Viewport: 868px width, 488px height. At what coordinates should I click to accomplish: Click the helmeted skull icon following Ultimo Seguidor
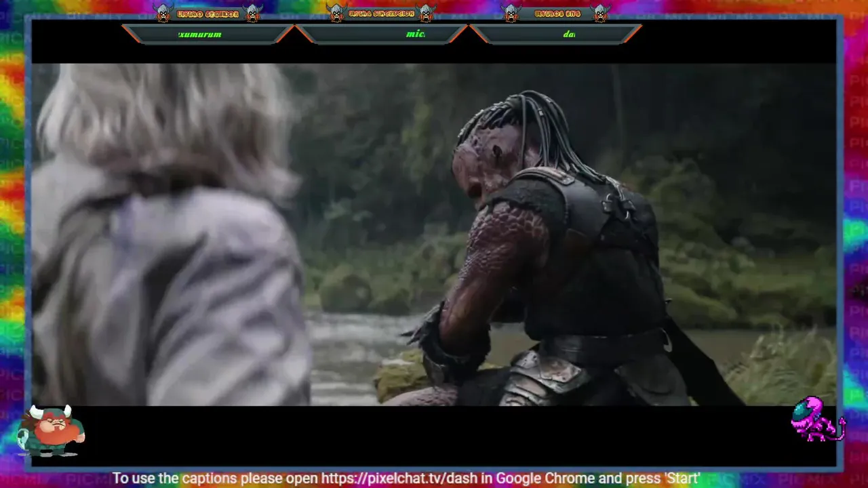coord(252,13)
